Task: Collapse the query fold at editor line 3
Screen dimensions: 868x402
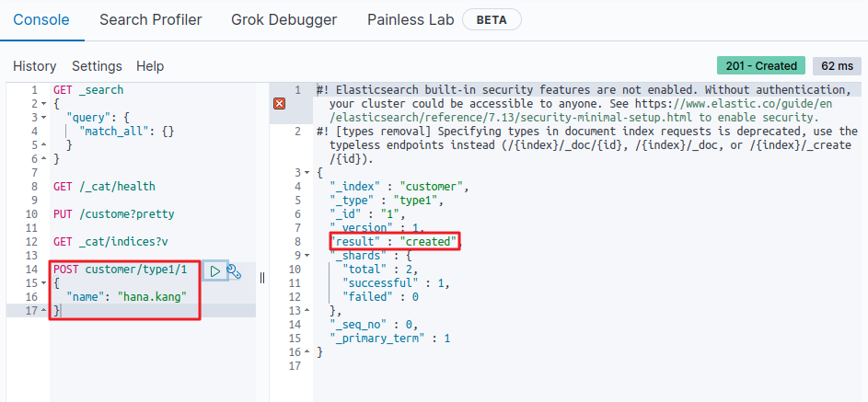Action: (43, 118)
